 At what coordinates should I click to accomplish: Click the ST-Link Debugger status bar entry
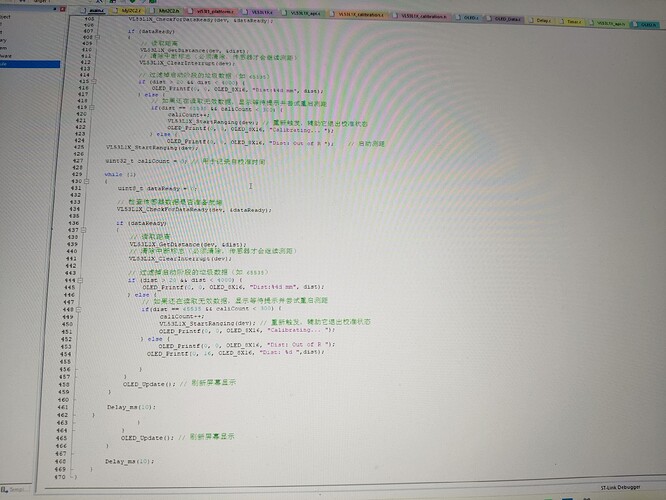620,487
